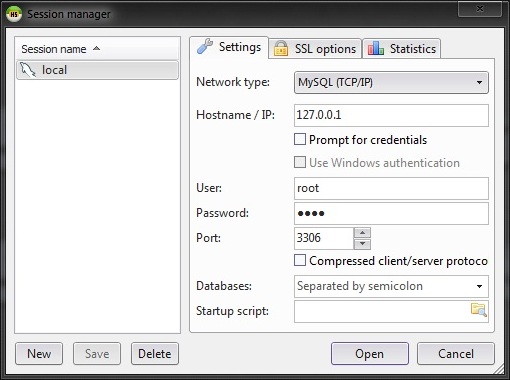The width and height of the screenshot is (510, 380).
Task: Open the Network type dropdown
Action: tap(391, 82)
